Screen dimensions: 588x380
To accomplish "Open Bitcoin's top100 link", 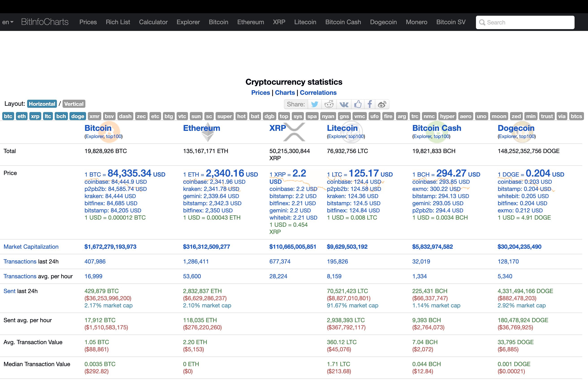I will [x=114, y=136].
